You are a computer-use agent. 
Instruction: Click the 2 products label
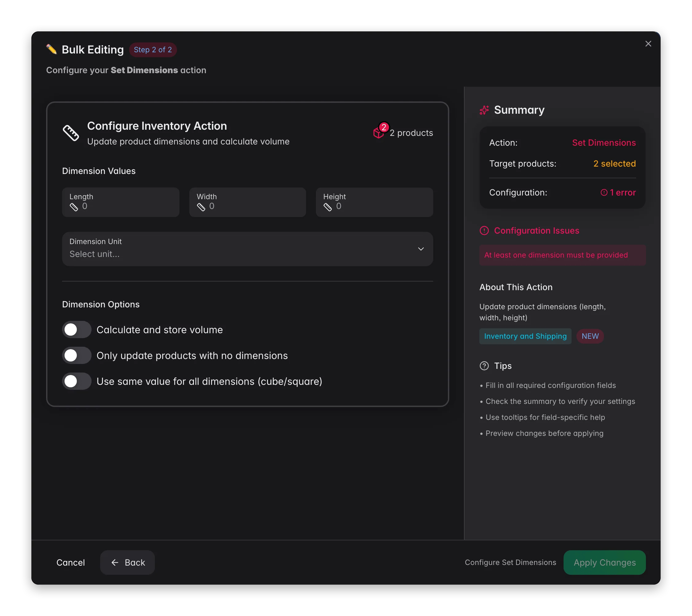(x=411, y=133)
